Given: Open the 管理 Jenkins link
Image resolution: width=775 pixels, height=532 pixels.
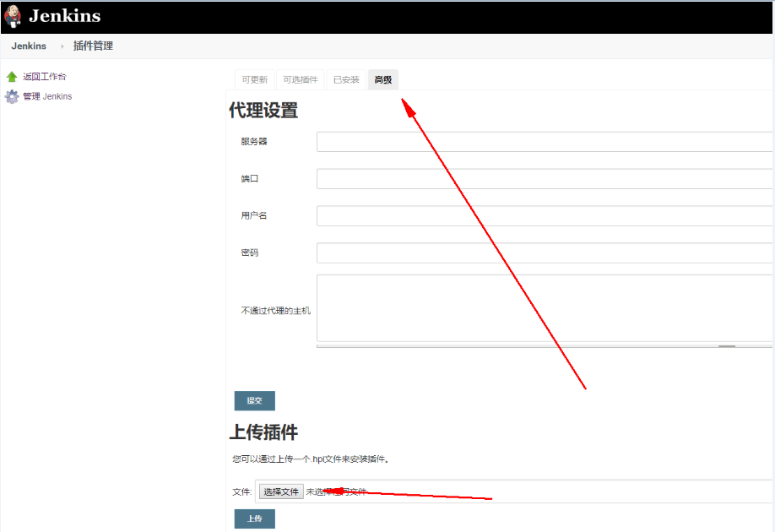Looking at the screenshot, I should pos(47,96).
